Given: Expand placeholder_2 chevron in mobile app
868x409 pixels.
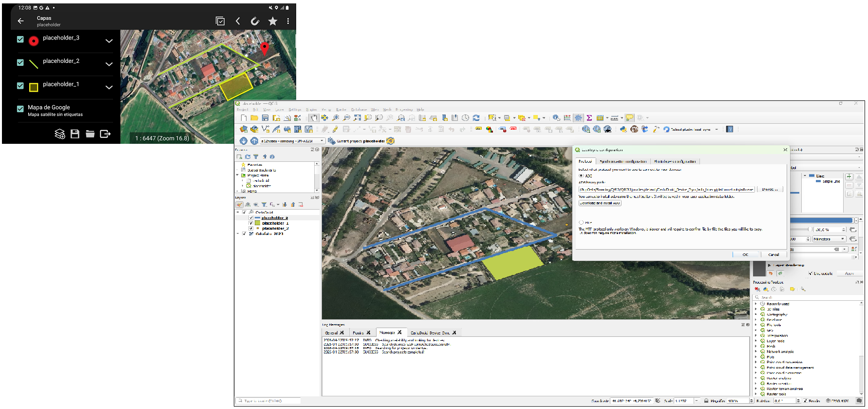Looking at the screenshot, I should (109, 64).
